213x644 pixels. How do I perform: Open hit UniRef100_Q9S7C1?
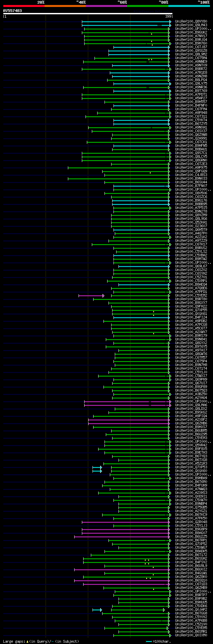191,153
